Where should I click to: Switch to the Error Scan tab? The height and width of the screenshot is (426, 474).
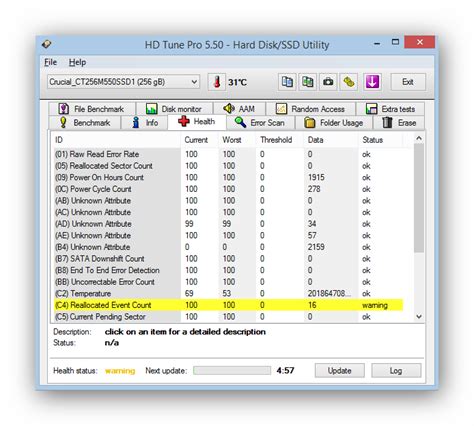pyautogui.click(x=260, y=123)
